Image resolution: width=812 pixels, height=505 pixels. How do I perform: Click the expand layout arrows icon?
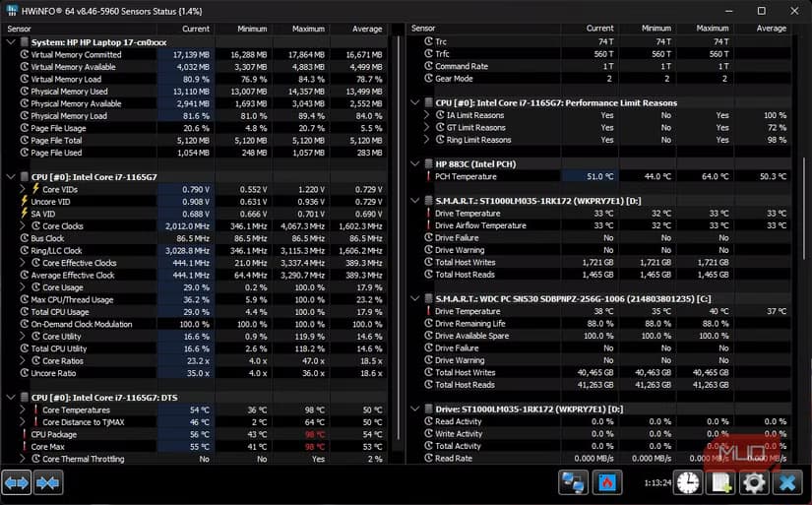point(16,482)
